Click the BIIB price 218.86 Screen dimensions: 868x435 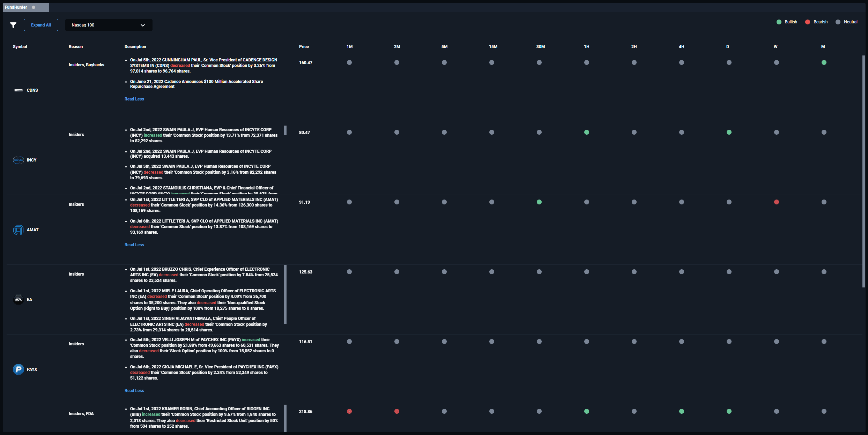pyautogui.click(x=306, y=412)
